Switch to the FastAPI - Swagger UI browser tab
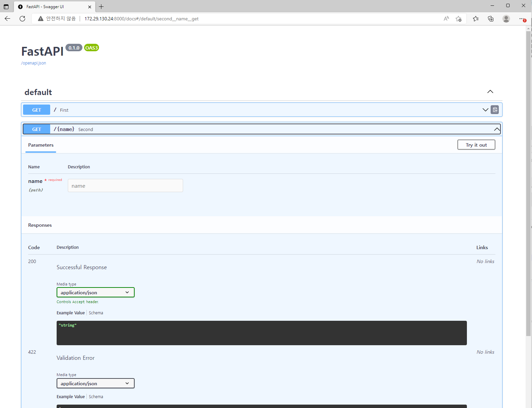The image size is (532, 408). point(54,7)
